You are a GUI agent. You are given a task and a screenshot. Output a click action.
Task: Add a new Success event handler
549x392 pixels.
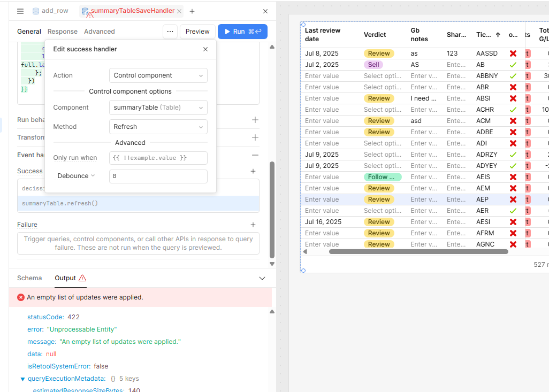(253, 171)
